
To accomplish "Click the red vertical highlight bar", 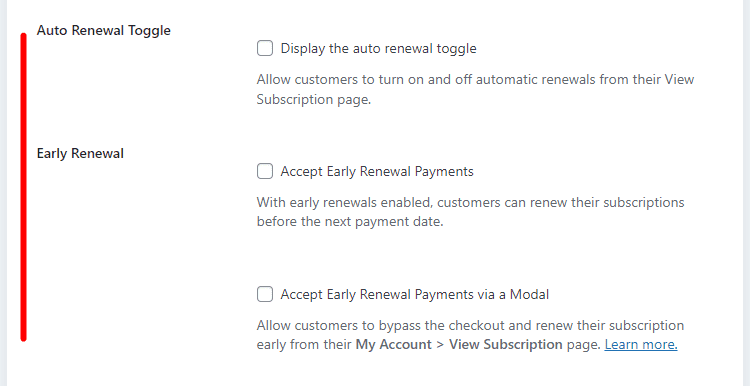I will 23,187.
